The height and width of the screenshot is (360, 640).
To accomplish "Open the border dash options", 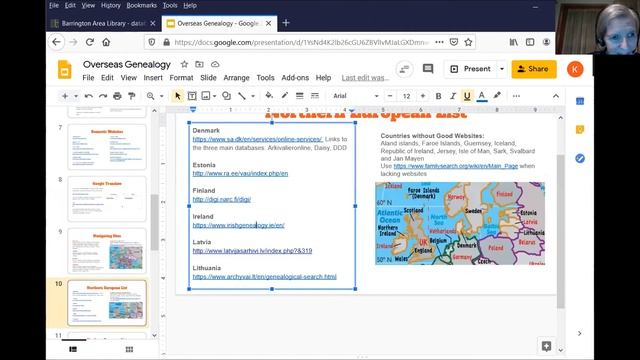I will [x=315, y=96].
